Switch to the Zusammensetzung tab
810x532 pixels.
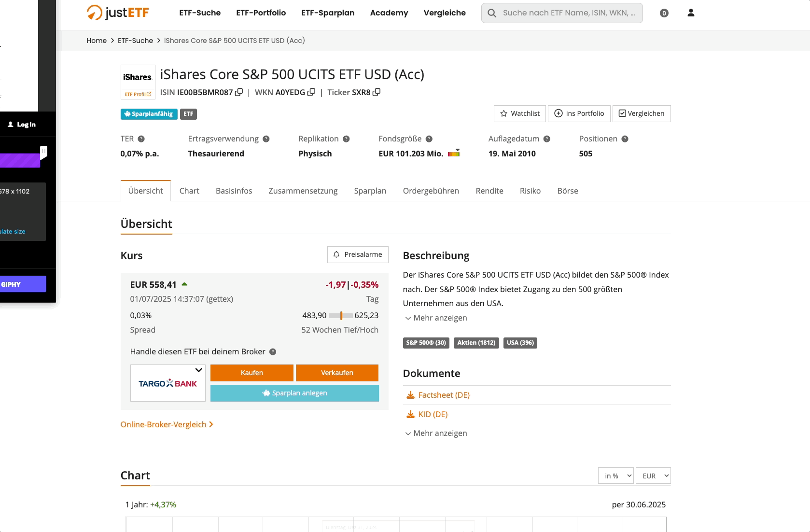pyautogui.click(x=303, y=191)
